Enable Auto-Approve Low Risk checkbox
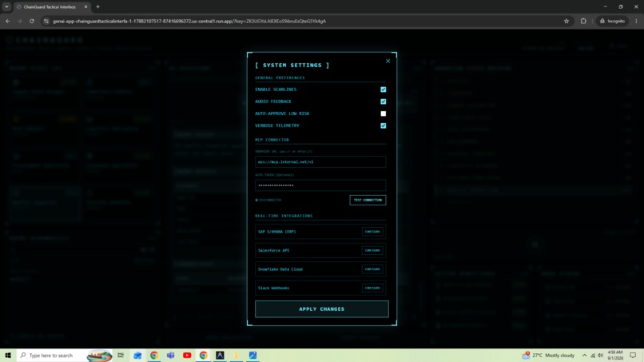This screenshot has height=362, width=644. coord(384,113)
